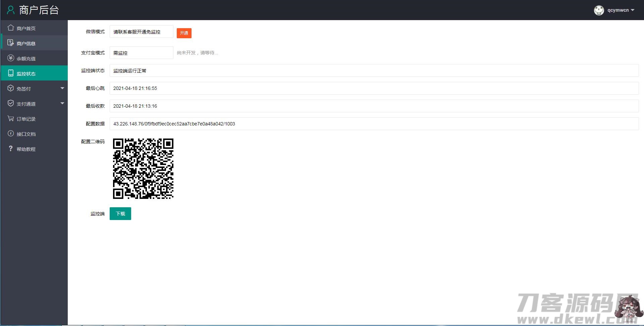
Task: Click the question mark icon beside 帮助教程
Action: click(11, 149)
